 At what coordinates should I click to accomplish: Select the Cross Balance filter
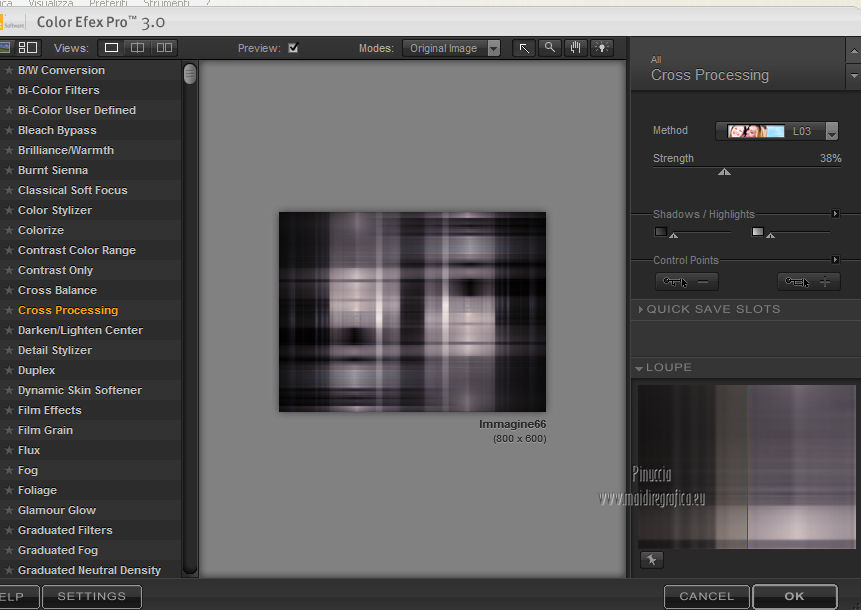point(57,290)
